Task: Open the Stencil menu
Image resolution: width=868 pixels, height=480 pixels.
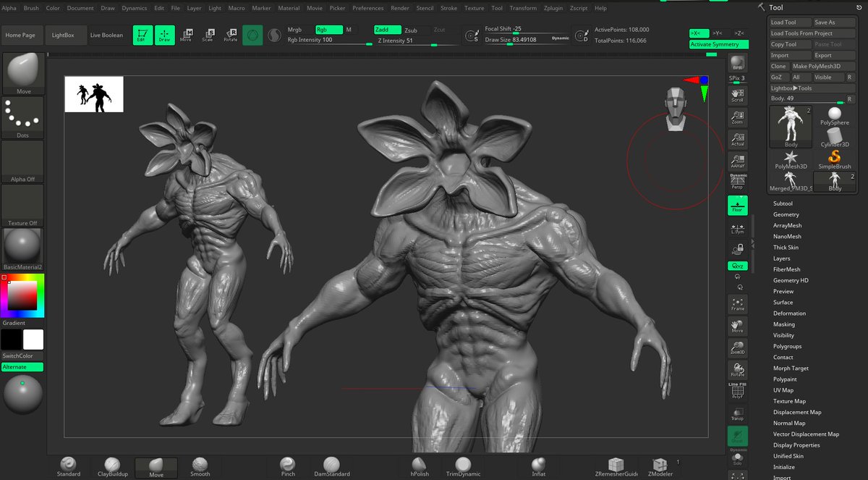Action: 425,8
